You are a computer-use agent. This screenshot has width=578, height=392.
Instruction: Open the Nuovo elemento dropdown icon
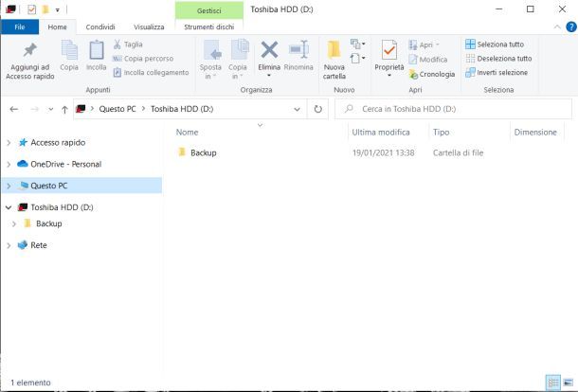coord(357,45)
